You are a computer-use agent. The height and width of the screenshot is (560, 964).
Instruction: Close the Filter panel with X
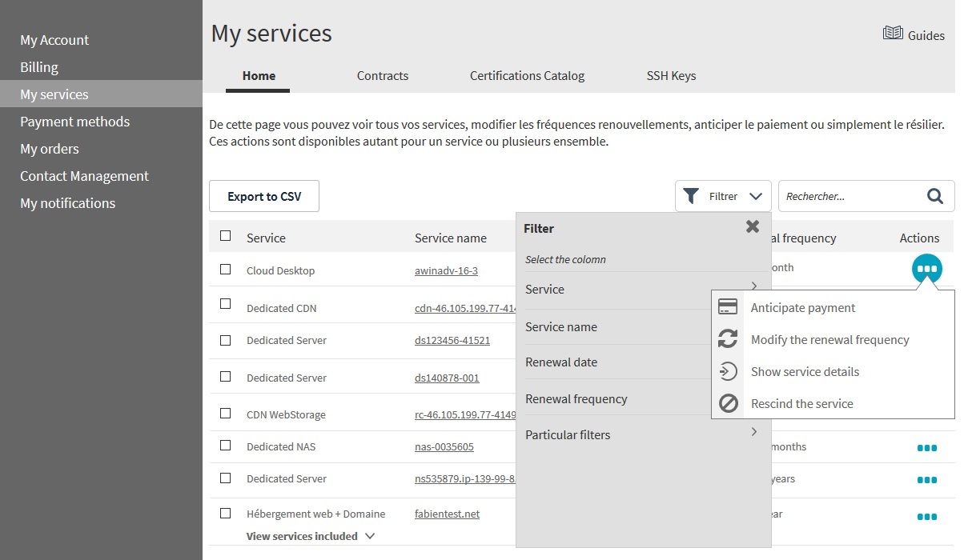click(x=752, y=226)
